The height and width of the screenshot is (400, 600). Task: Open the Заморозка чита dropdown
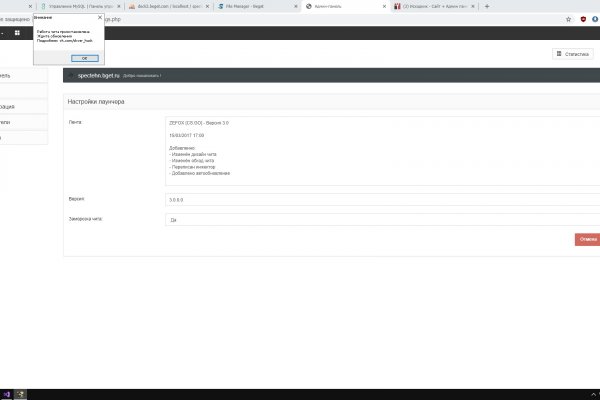380,219
